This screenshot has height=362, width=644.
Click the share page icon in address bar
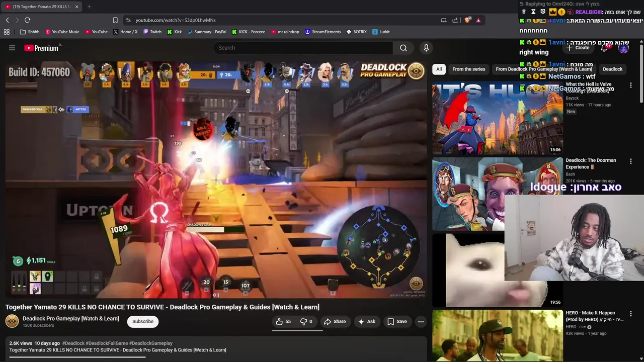455,20
